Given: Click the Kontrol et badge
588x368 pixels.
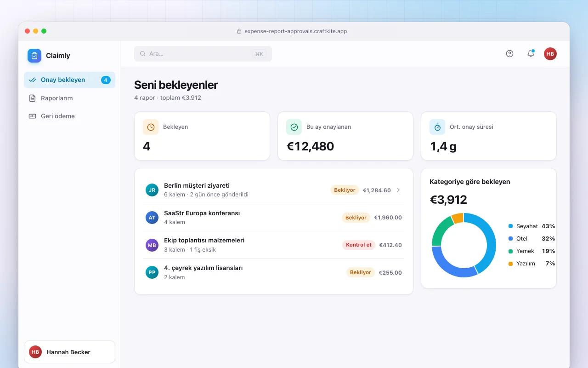Looking at the screenshot, I should click(x=359, y=245).
